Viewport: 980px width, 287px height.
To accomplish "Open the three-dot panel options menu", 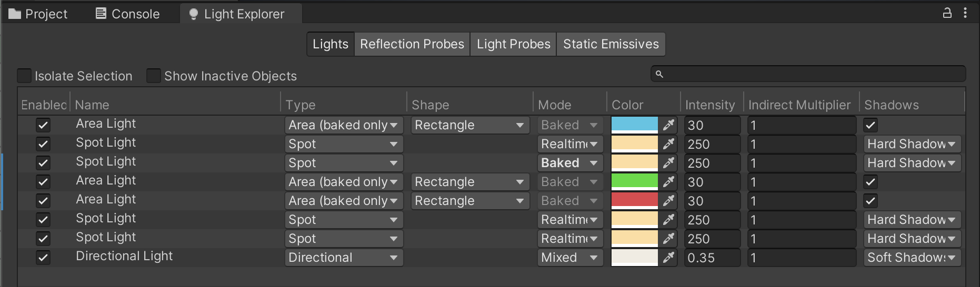I will [x=965, y=13].
